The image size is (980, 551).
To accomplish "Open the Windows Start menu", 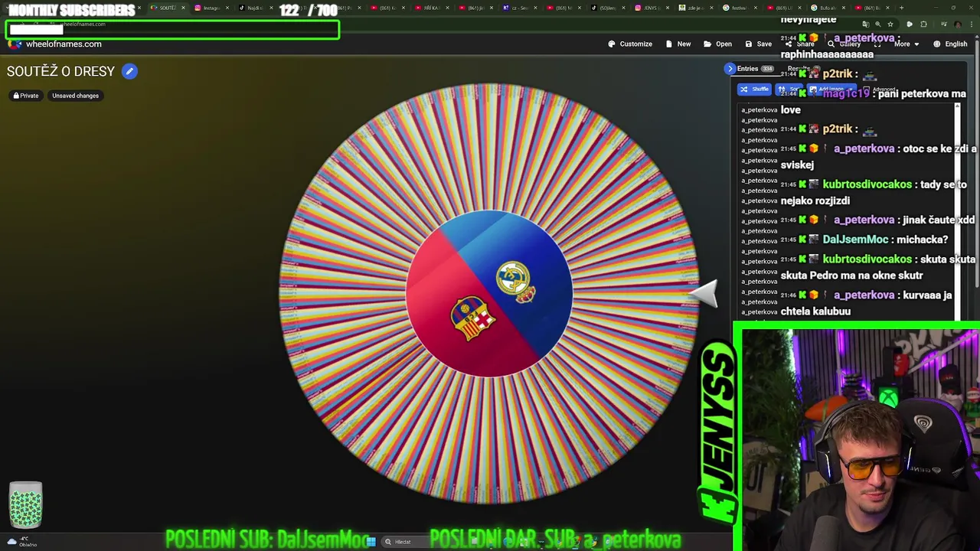I will 371,542.
